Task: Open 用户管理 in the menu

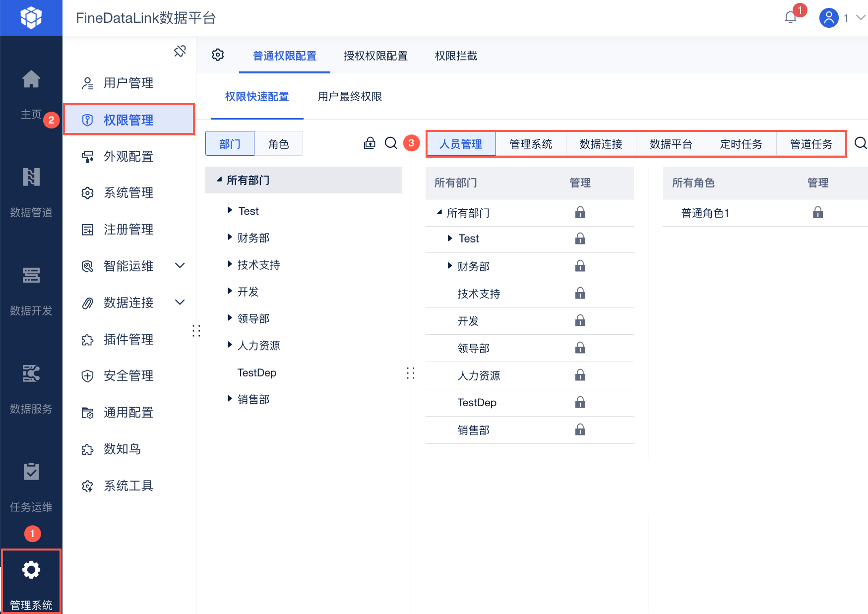Action: [128, 83]
